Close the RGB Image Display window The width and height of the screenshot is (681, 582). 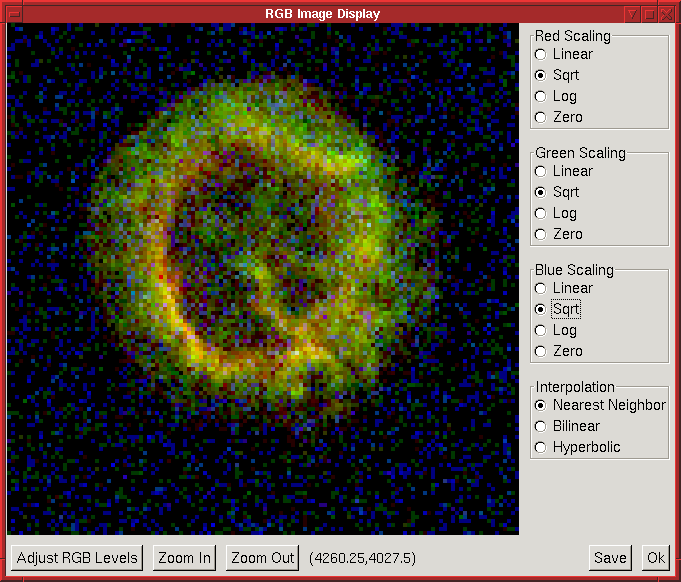point(667,14)
